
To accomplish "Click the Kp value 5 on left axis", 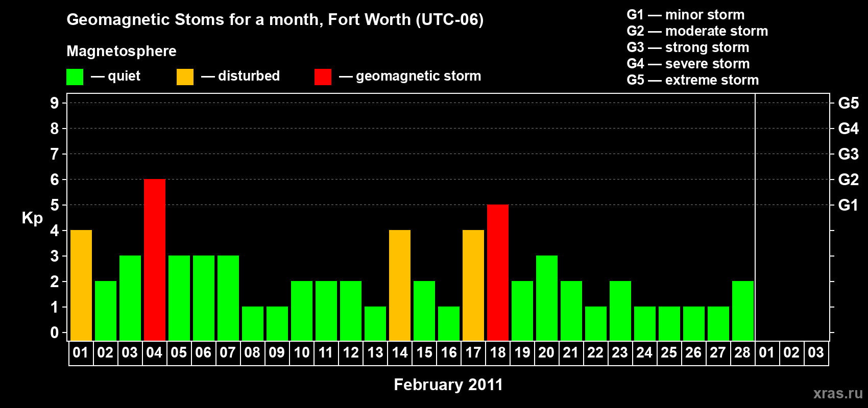I will click(x=55, y=205).
